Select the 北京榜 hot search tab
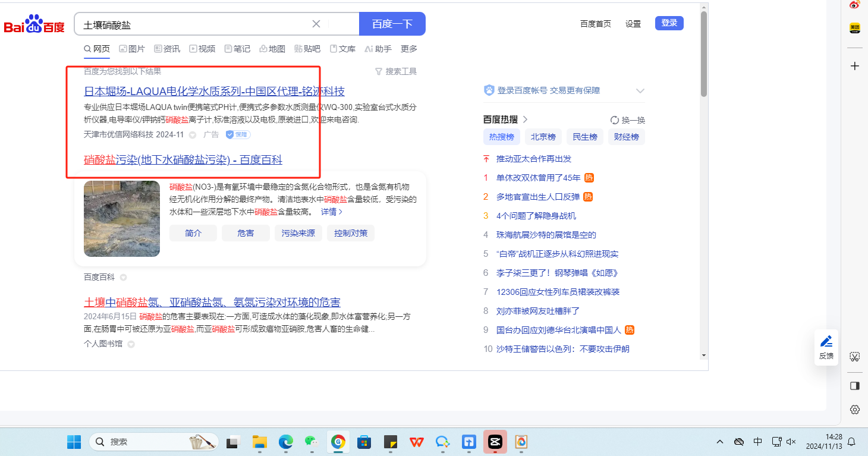The height and width of the screenshot is (456, 868). tap(543, 137)
